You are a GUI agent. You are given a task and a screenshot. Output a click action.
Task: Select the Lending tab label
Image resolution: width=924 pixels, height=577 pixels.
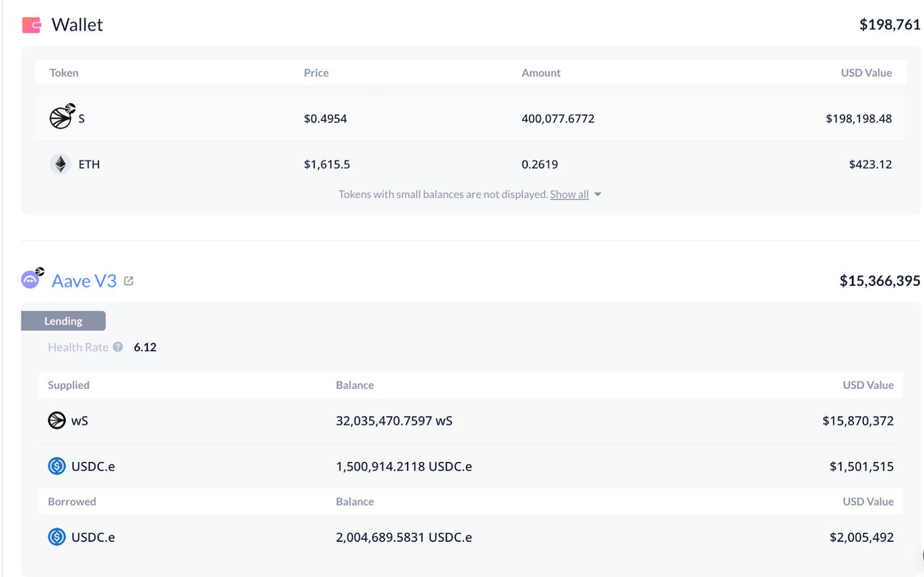(63, 321)
